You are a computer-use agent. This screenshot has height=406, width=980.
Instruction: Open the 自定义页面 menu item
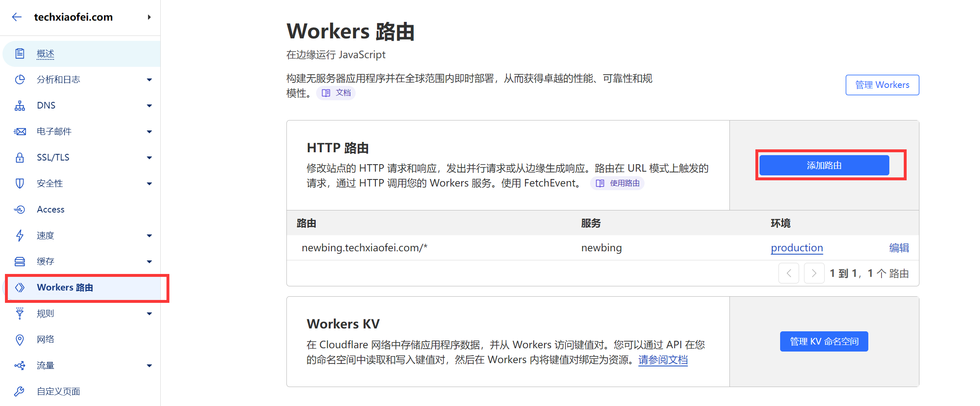coord(59,392)
